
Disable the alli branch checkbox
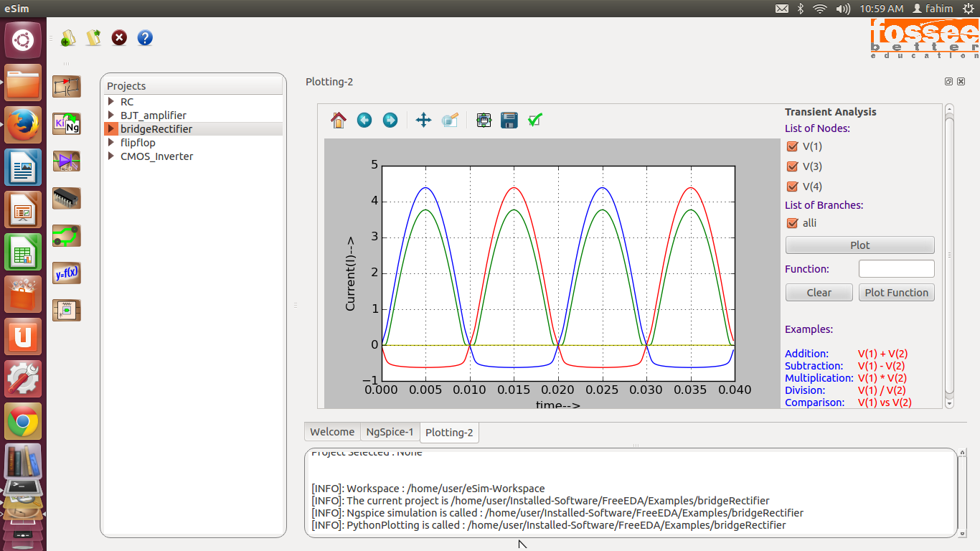pyautogui.click(x=793, y=223)
